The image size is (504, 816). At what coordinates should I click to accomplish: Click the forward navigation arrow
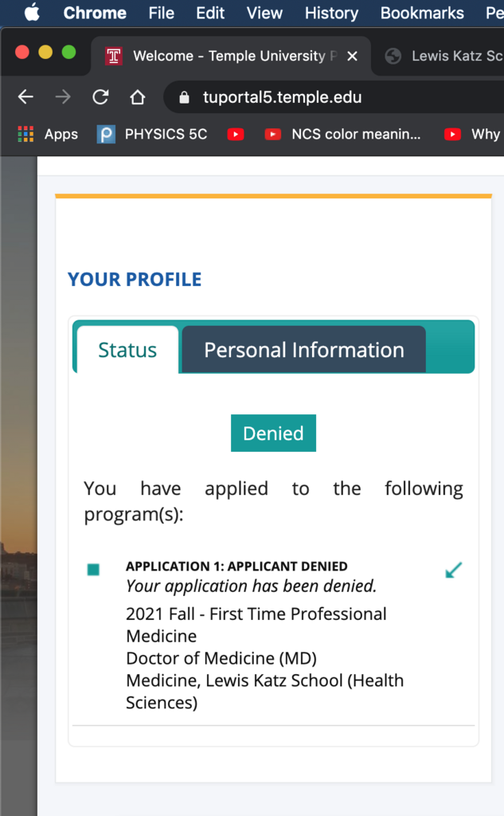click(x=63, y=97)
